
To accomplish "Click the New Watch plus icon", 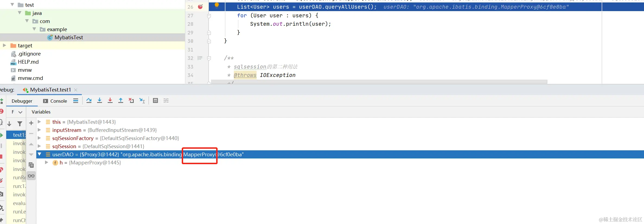I will pyautogui.click(x=31, y=123).
